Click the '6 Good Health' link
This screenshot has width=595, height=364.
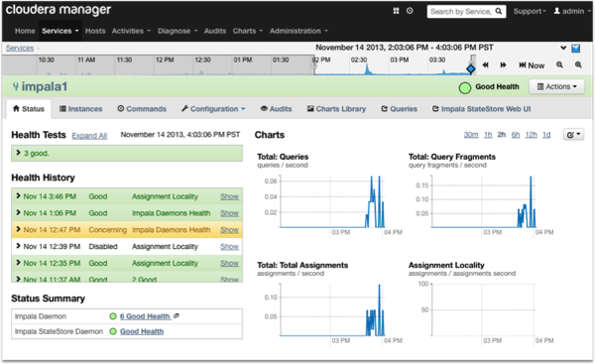point(145,316)
